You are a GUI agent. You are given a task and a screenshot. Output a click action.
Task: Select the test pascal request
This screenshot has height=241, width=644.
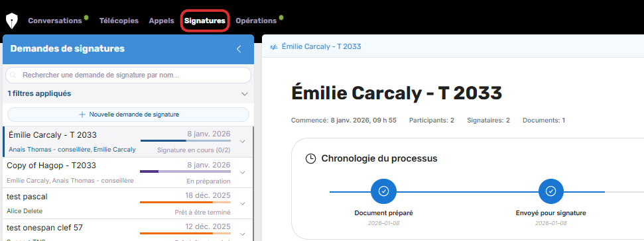click(128, 203)
